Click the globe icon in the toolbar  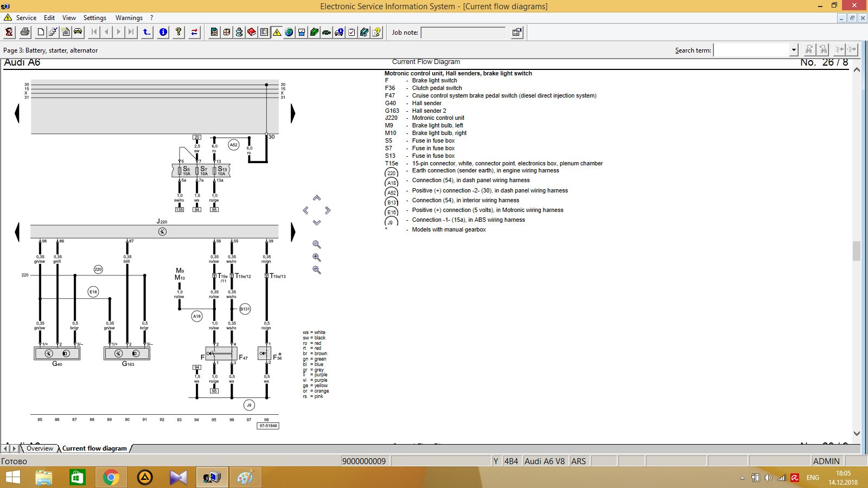(x=289, y=33)
